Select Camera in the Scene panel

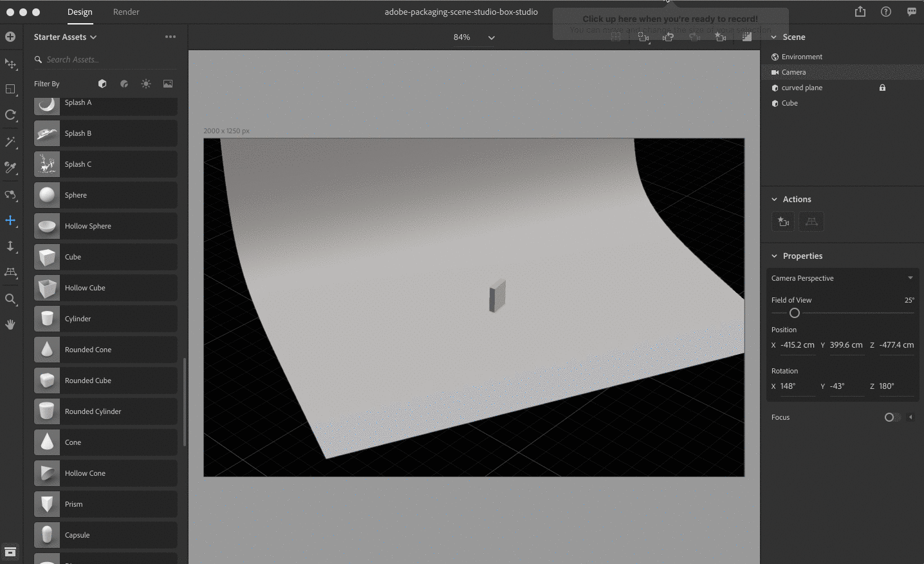click(842, 72)
